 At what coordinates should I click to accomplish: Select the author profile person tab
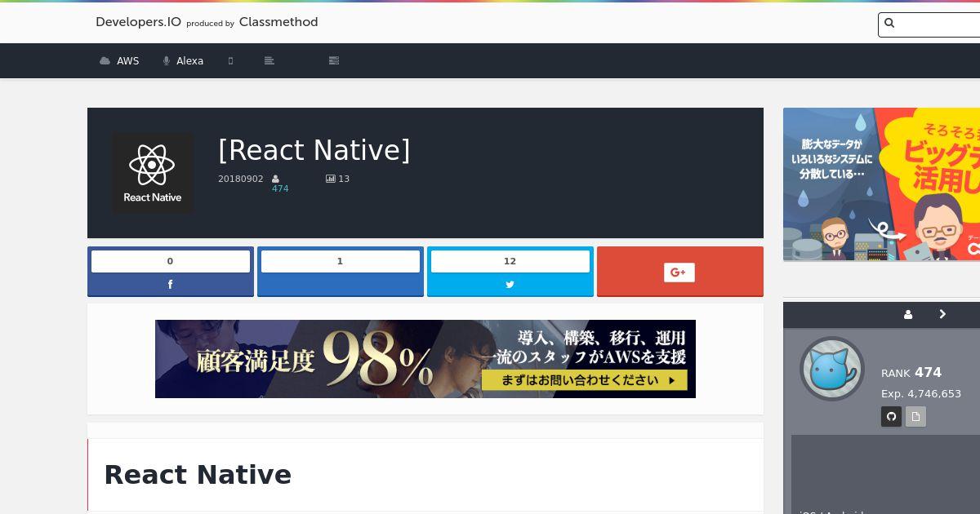[x=908, y=314]
